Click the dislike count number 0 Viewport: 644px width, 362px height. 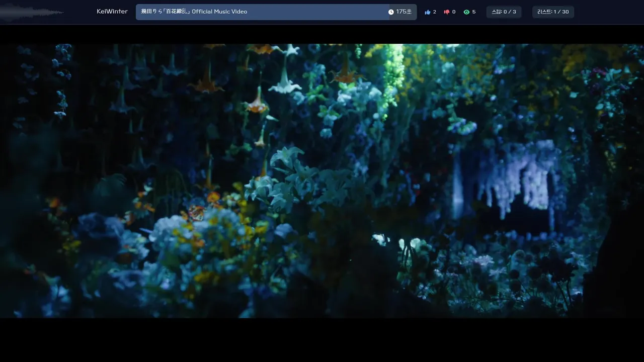coord(454,12)
